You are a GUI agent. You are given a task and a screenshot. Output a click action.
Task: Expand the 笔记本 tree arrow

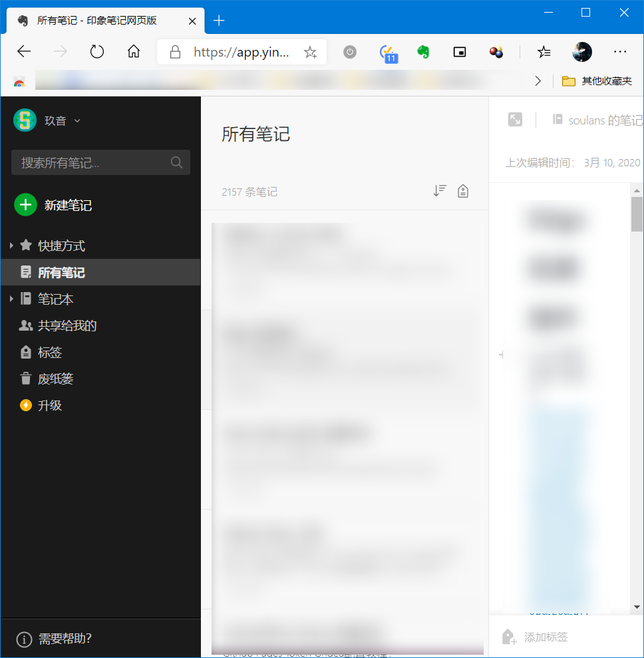(x=11, y=299)
